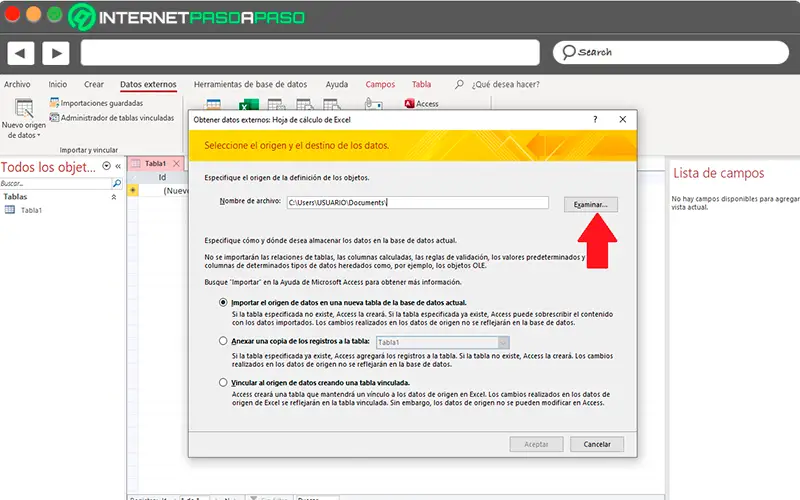
Task: Open Importaciones guardadas
Action: coord(96,103)
